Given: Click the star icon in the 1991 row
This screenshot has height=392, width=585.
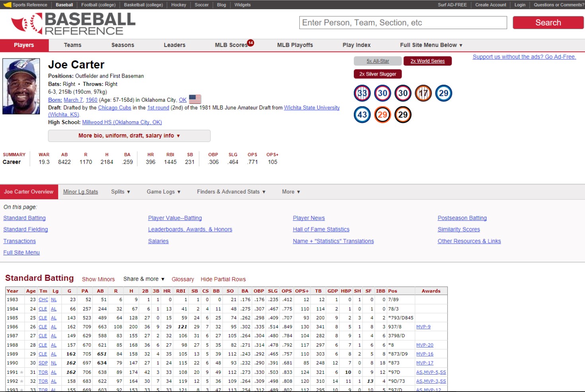Looking at the screenshot, I should 21,373.
